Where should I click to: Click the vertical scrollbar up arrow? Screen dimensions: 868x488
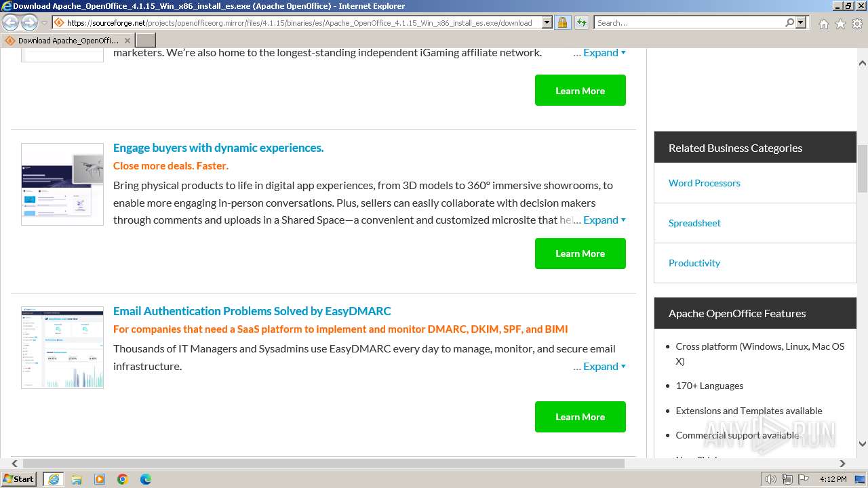863,63
